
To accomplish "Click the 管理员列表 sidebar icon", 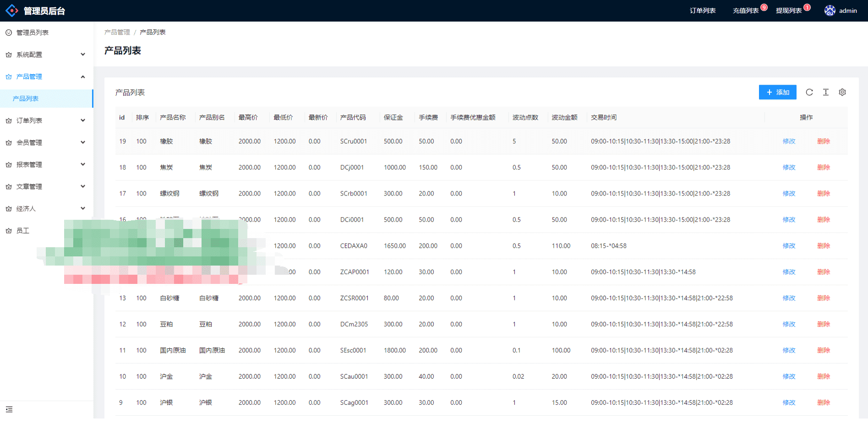I will tap(9, 33).
